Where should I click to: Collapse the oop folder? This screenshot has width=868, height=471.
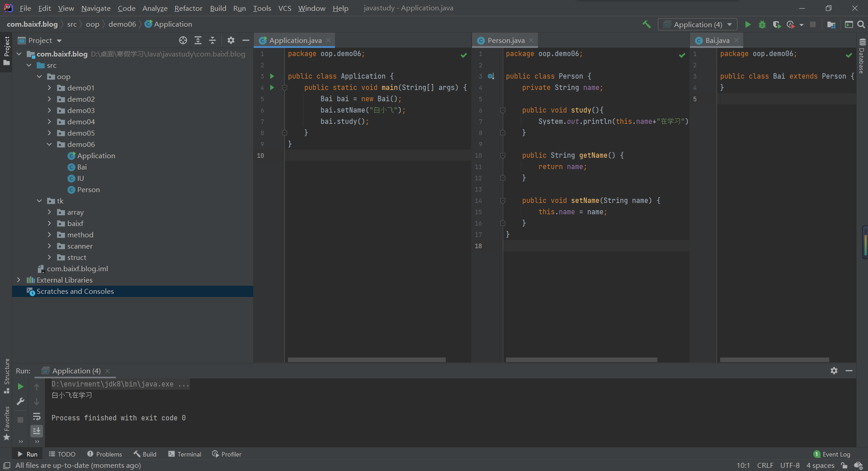(39, 76)
